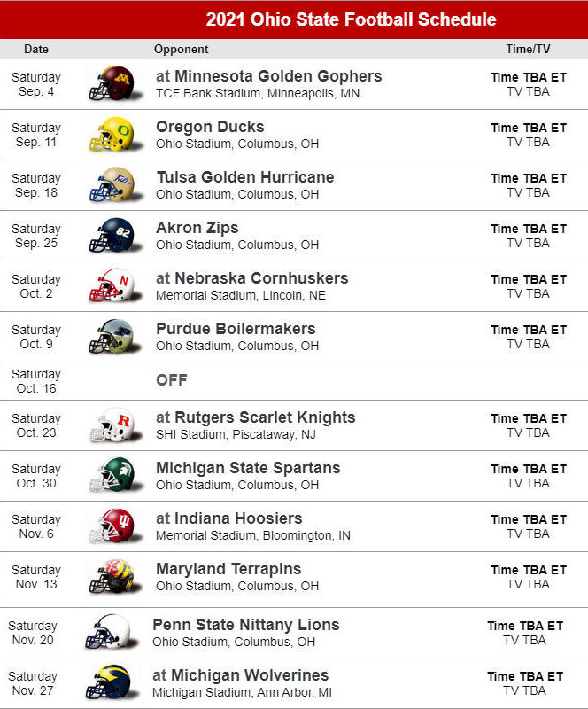Open at Michigan Wolverines matchup text
Image resolution: width=588 pixels, height=709 pixels.
point(241,675)
